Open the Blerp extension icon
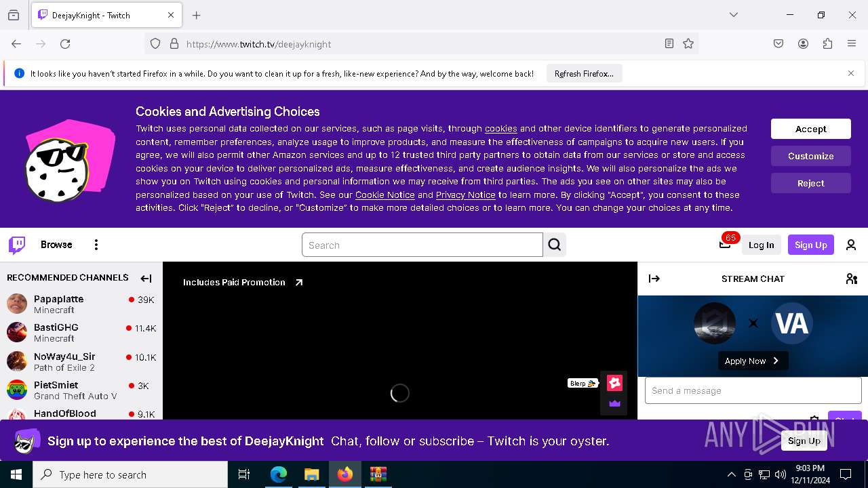The height and width of the screenshot is (488, 868). click(x=614, y=383)
